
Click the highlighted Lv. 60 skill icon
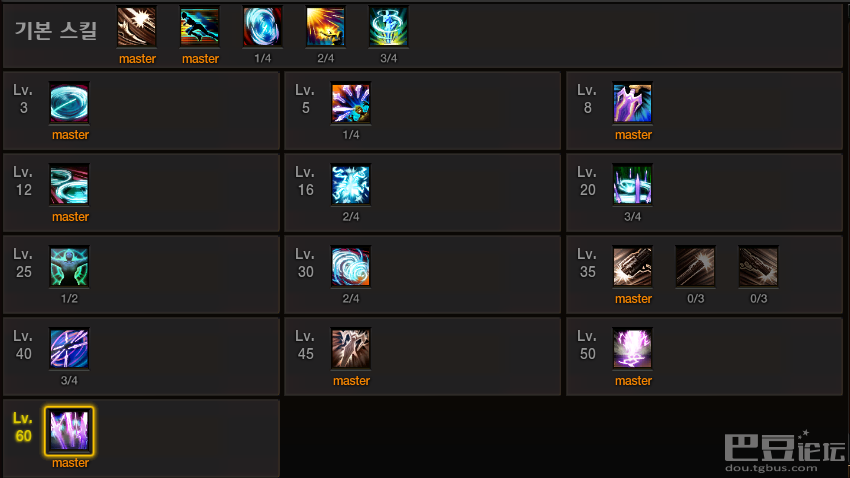[x=69, y=431]
